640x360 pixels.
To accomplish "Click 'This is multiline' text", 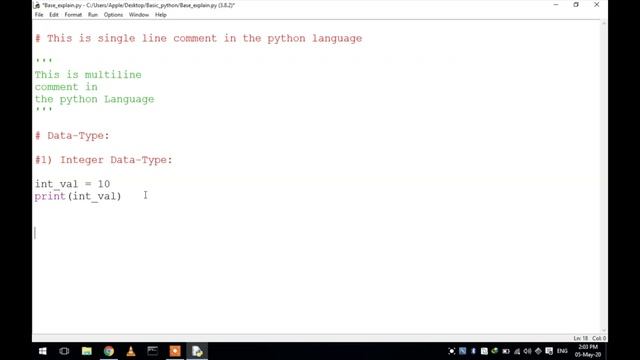I will point(88,75).
